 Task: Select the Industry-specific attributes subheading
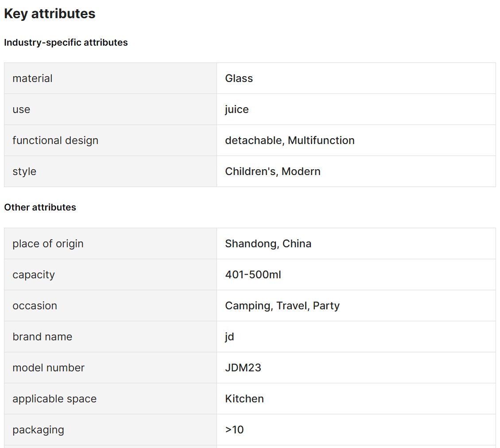66,43
